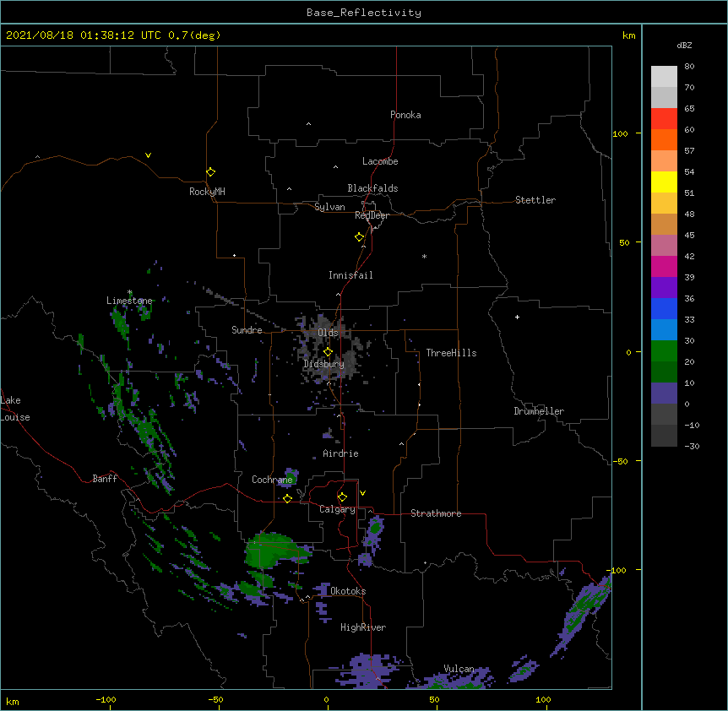Select the bright green 20-30 dBZ legend swatch
Image resolution: width=728 pixels, height=711 pixels.
[x=664, y=351]
